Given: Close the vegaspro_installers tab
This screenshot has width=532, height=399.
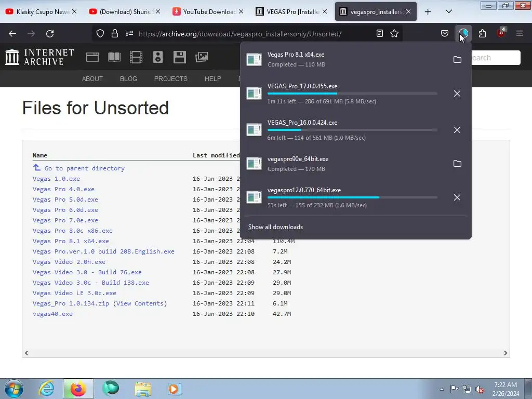Looking at the screenshot, I should click(408, 11).
